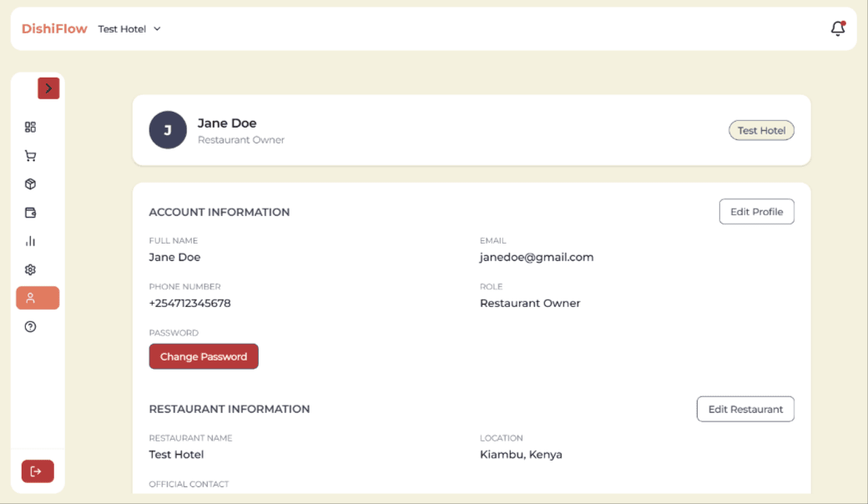Open the dashboard grid icon in sidebar
The height and width of the screenshot is (504, 868).
coord(31,128)
